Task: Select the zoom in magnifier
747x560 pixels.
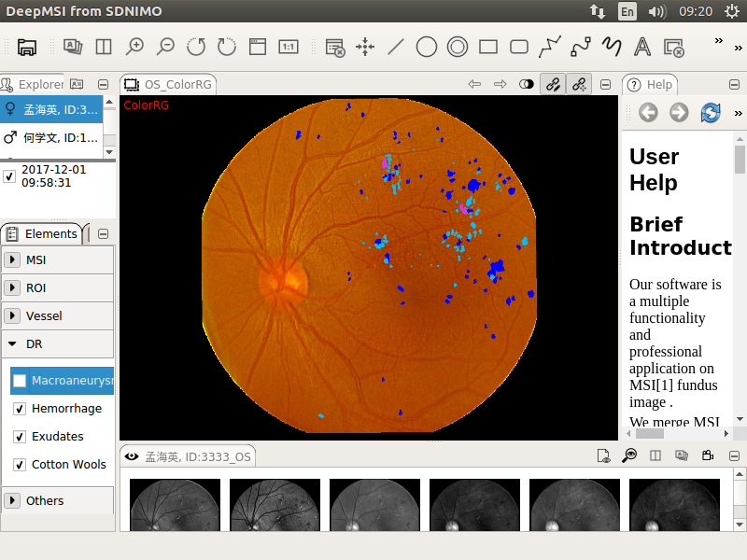Action: pyautogui.click(x=134, y=47)
